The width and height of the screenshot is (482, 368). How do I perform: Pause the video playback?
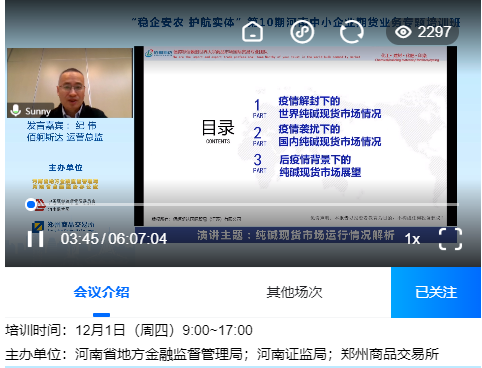[x=35, y=239]
